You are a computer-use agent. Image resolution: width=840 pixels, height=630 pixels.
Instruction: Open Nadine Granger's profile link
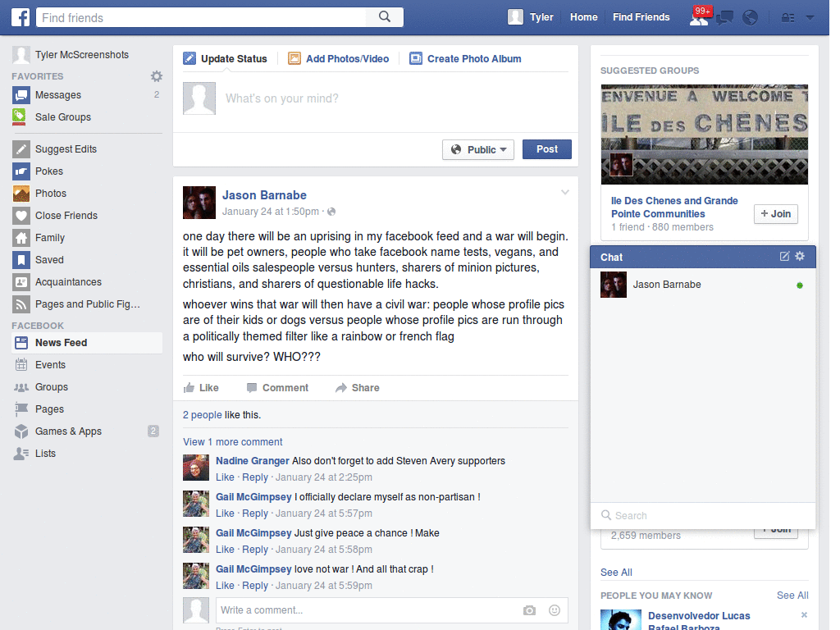(x=253, y=461)
